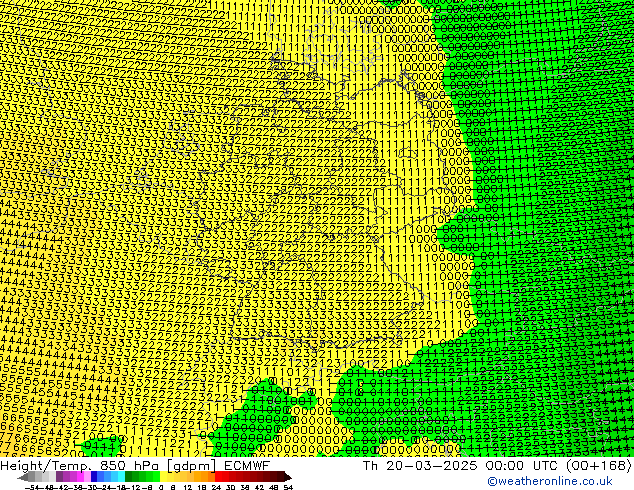Open the weatheronline.co.uk copyright link
This screenshot has height=490, width=634.
click(x=549, y=481)
